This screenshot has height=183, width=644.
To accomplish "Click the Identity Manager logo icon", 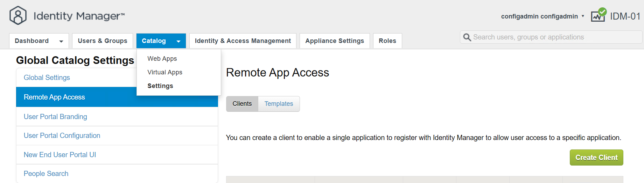I will point(18,16).
